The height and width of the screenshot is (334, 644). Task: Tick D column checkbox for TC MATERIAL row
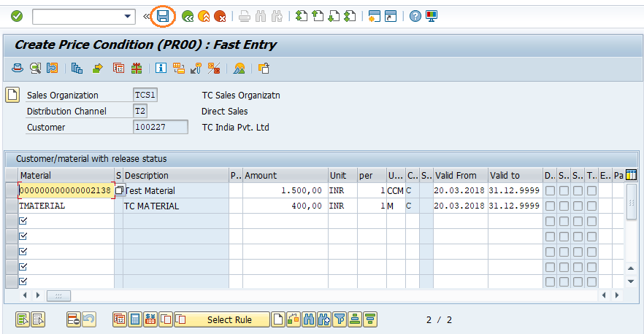click(x=550, y=206)
